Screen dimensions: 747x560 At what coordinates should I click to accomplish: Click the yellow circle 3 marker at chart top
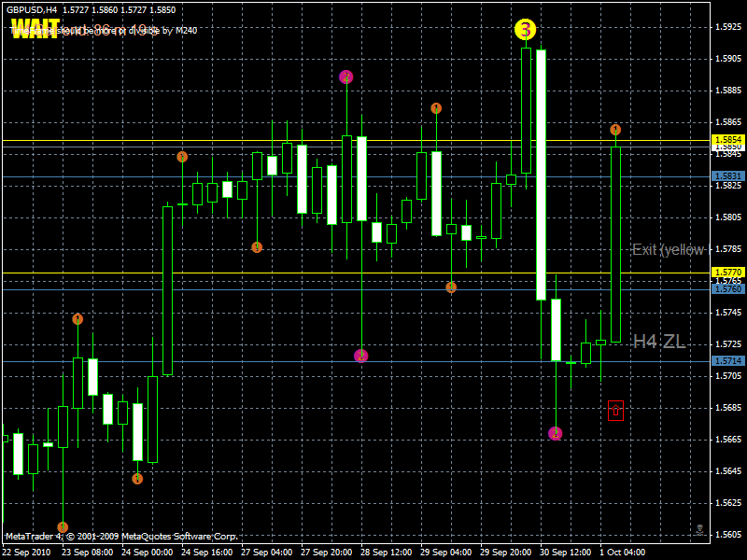click(525, 30)
